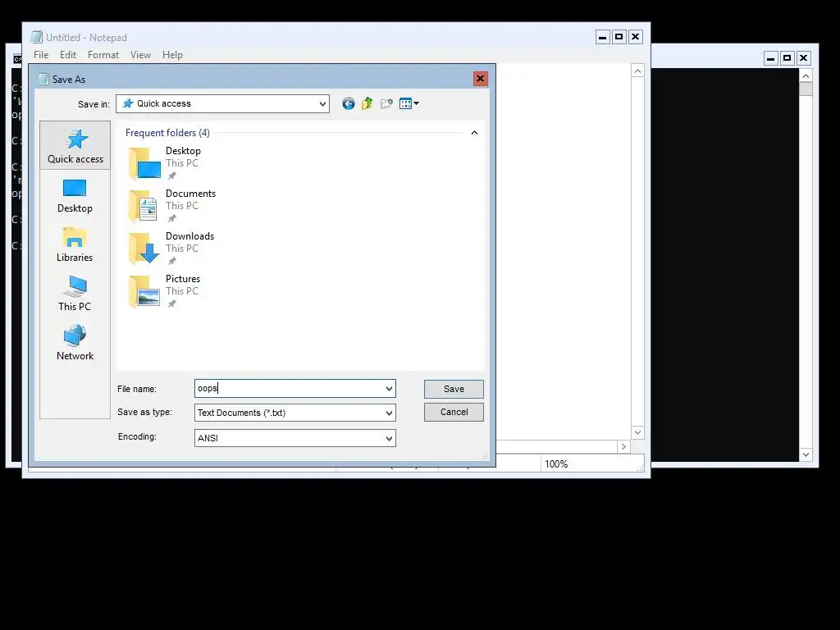Select Desktop in the places sidebar
The width and height of the screenshot is (840, 630).
(75, 197)
